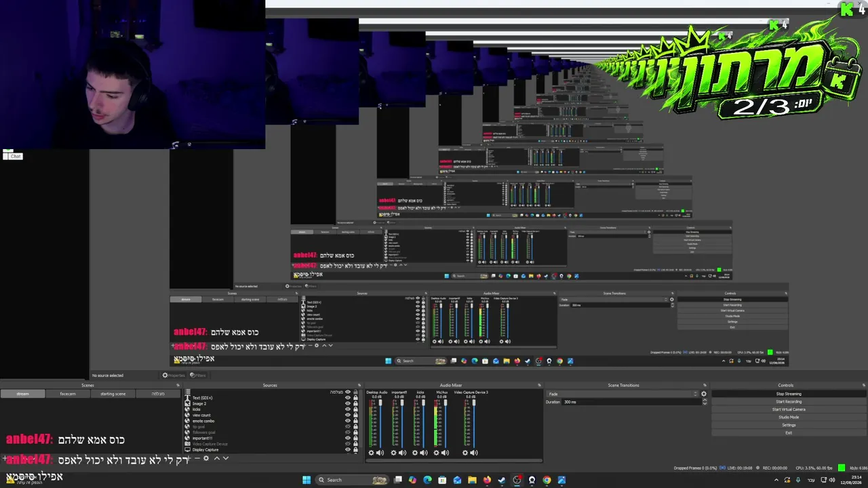Toggle lock on view count source
This screenshot has height=488, width=868.
[355, 415]
